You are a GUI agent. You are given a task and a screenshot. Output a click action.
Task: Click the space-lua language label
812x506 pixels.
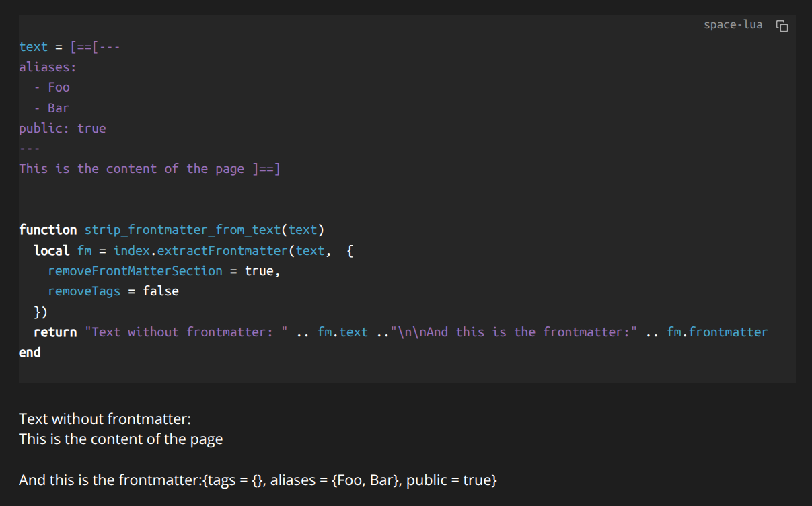(733, 25)
